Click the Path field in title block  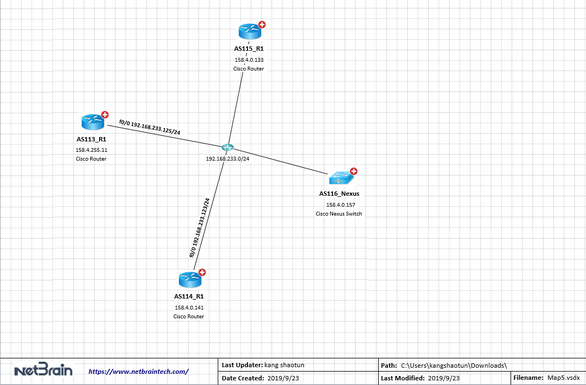point(482,365)
